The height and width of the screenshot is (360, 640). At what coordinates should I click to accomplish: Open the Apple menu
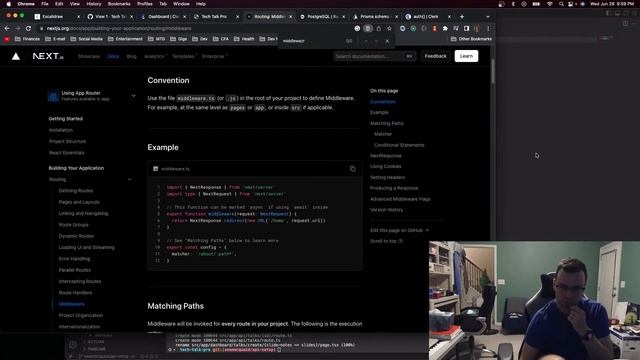[x=9, y=4]
